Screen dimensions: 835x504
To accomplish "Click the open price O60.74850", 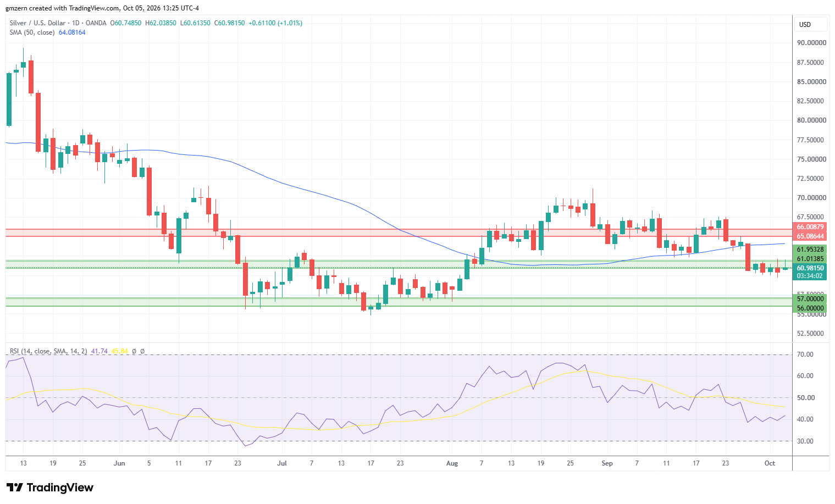I will (126, 23).
